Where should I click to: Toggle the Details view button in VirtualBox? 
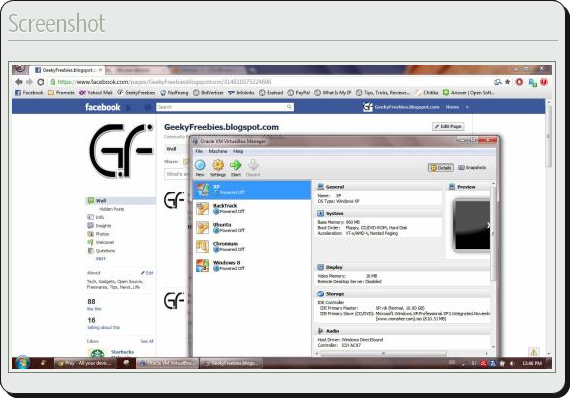coord(441,168)
